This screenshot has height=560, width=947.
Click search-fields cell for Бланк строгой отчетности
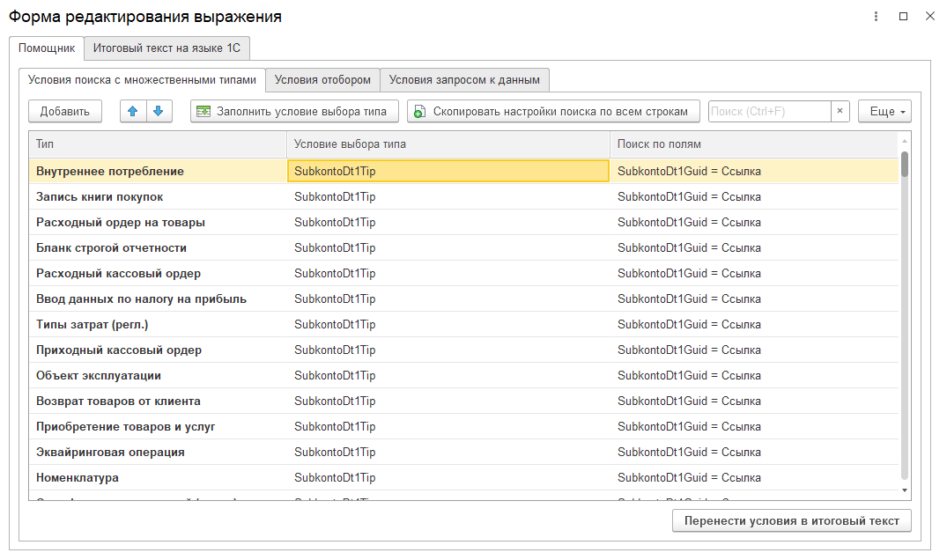[x=754, y=248]
